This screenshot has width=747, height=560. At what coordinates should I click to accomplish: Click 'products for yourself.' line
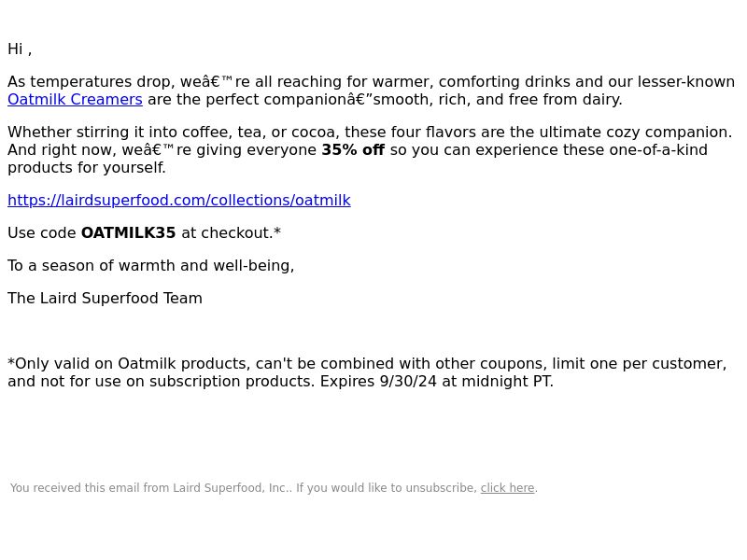tap(87, 168)
